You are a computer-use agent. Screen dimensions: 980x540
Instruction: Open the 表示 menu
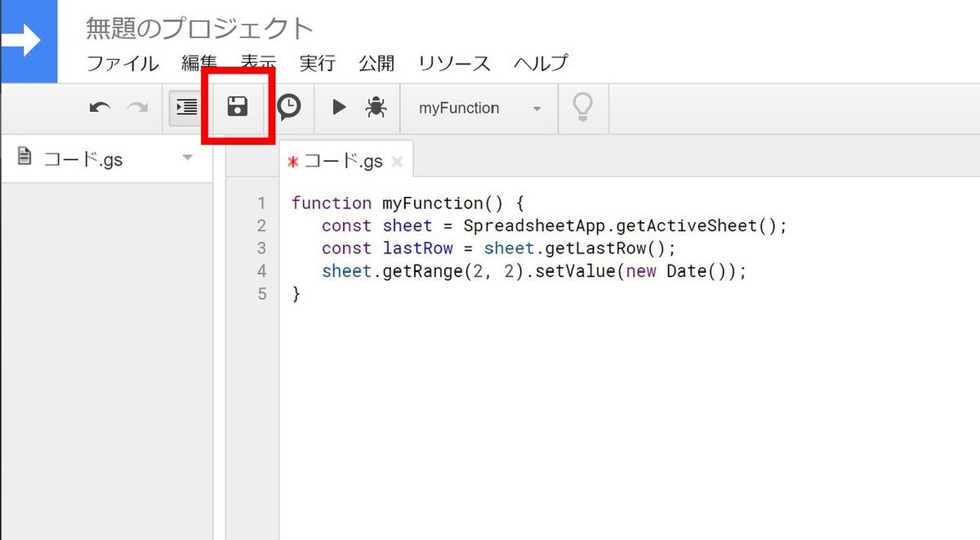(258, 63)
